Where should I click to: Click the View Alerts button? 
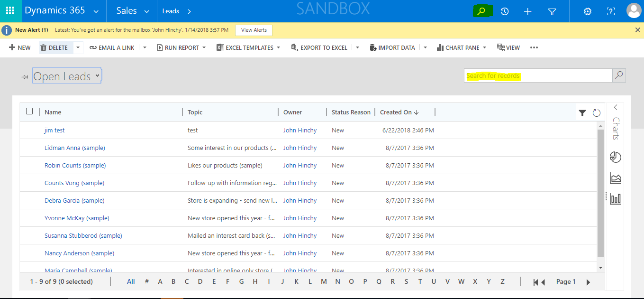(254, 30)
